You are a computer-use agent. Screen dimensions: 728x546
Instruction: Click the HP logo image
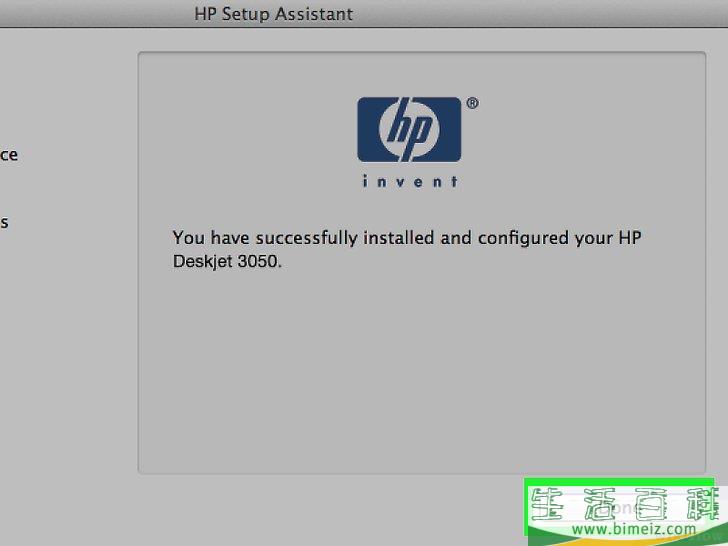tap(409, 130)
